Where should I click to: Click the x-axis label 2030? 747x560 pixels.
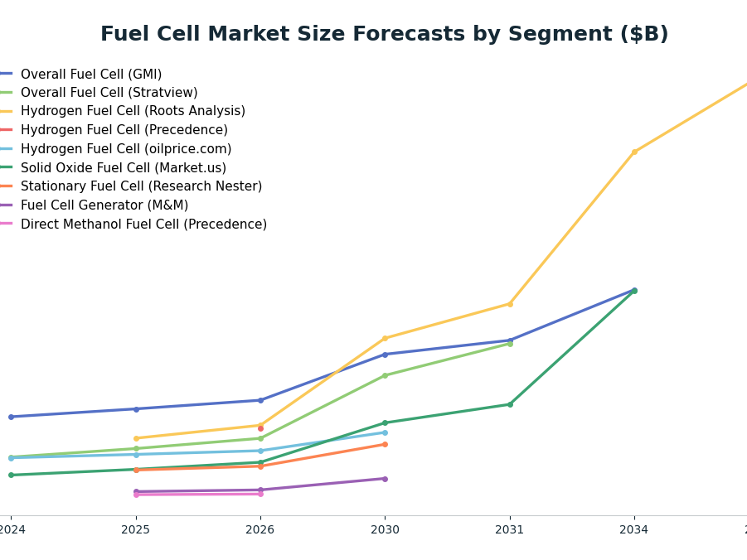(385, 529)
